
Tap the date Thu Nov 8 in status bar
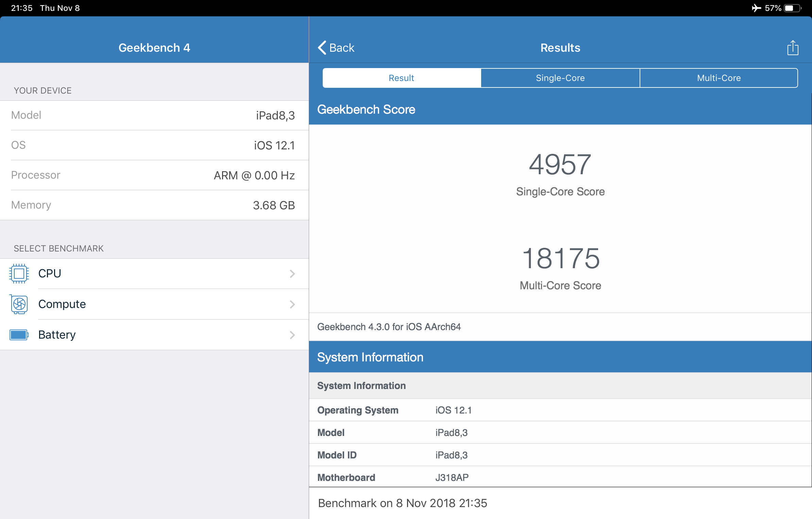(x=60, y=8)
